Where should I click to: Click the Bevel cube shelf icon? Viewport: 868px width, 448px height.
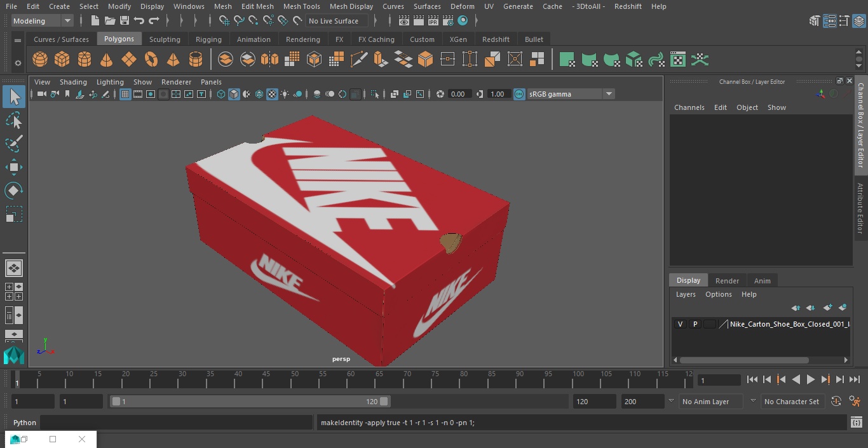(x=426, y=60)
